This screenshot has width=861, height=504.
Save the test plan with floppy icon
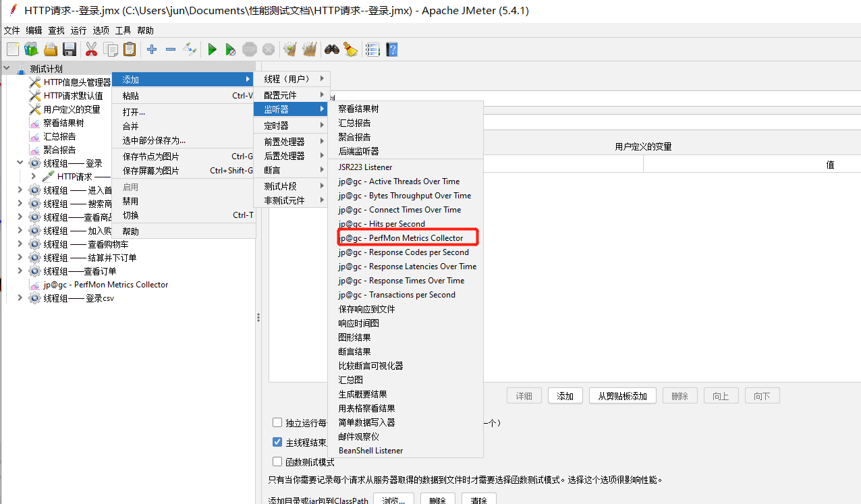coord(69,49)
